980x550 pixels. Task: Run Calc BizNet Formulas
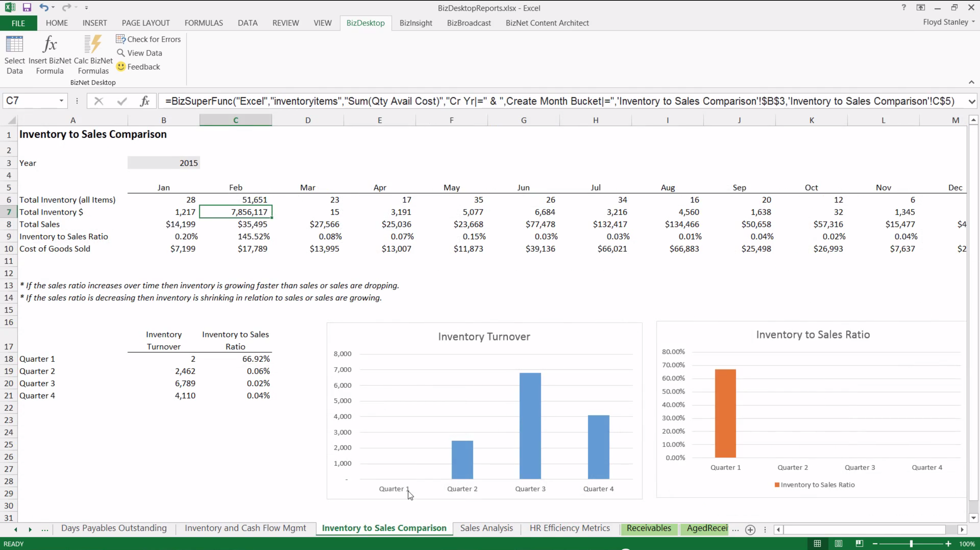(93, 45)
